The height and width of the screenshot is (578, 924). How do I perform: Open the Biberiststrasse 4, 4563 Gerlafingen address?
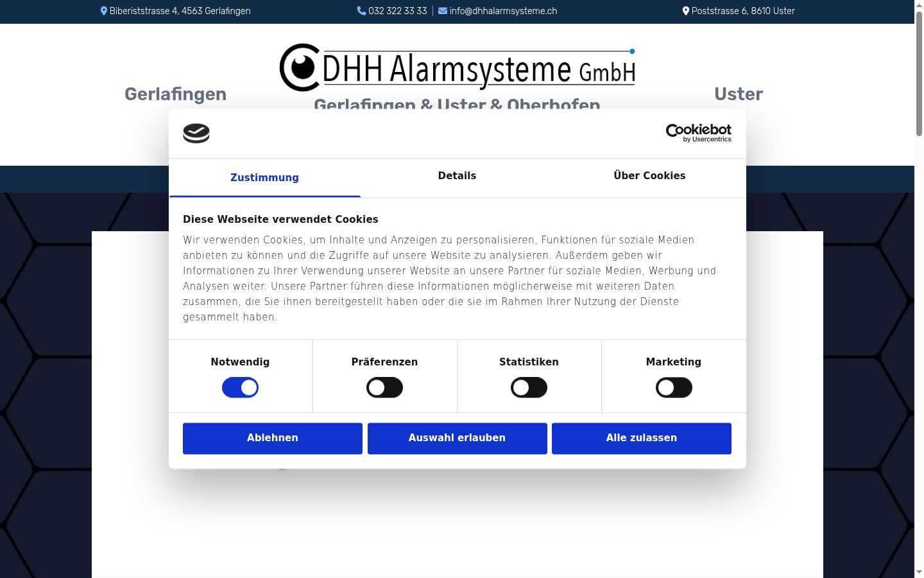tap(180, 11)
